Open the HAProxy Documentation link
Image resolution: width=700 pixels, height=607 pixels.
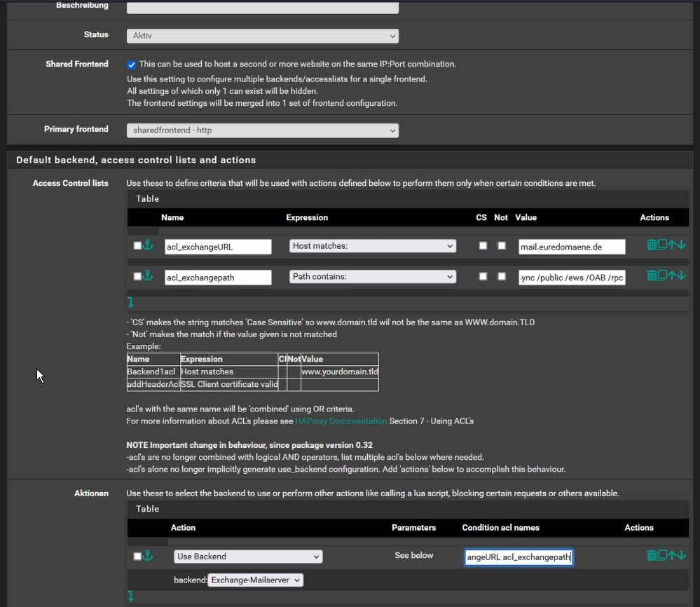point(341,421)
